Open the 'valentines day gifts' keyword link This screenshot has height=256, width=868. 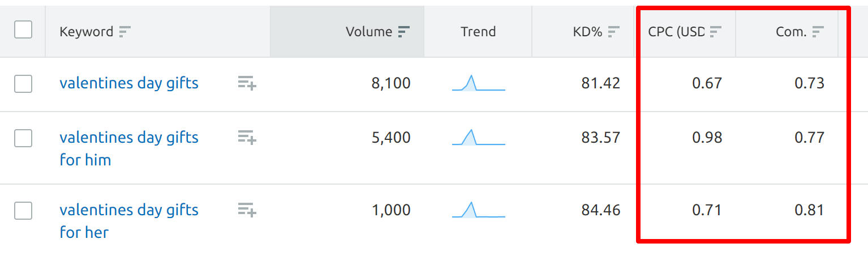click(129, 83)
